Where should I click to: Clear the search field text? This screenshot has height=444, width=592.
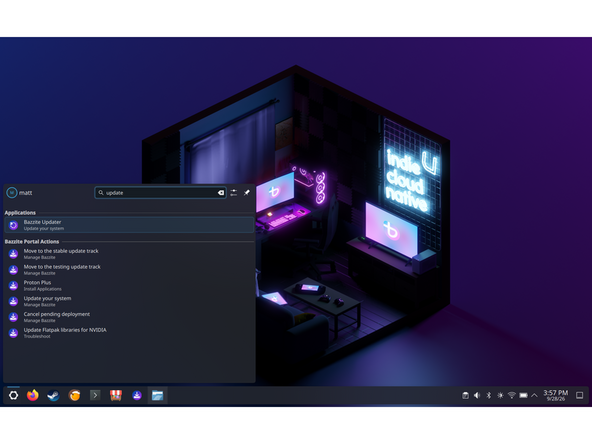(221, 193)
